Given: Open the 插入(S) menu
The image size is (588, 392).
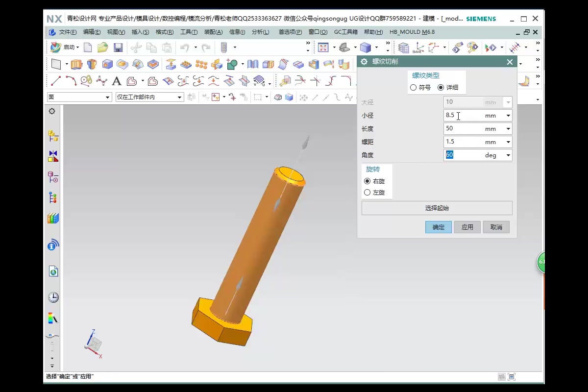Looking at the screenshot, I should coord(140,32).
